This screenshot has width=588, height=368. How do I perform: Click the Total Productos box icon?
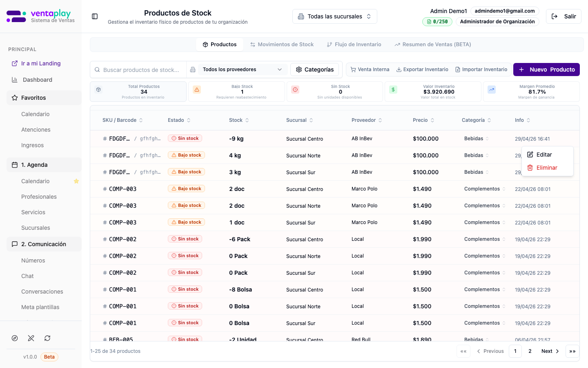[98, 90]
